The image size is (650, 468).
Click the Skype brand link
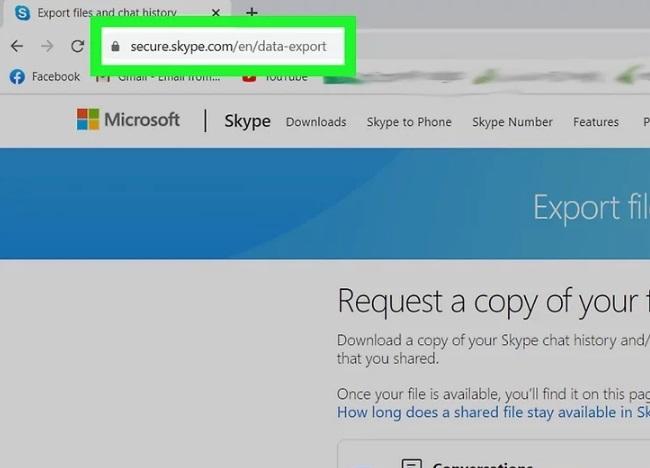[x=247, y=121]
